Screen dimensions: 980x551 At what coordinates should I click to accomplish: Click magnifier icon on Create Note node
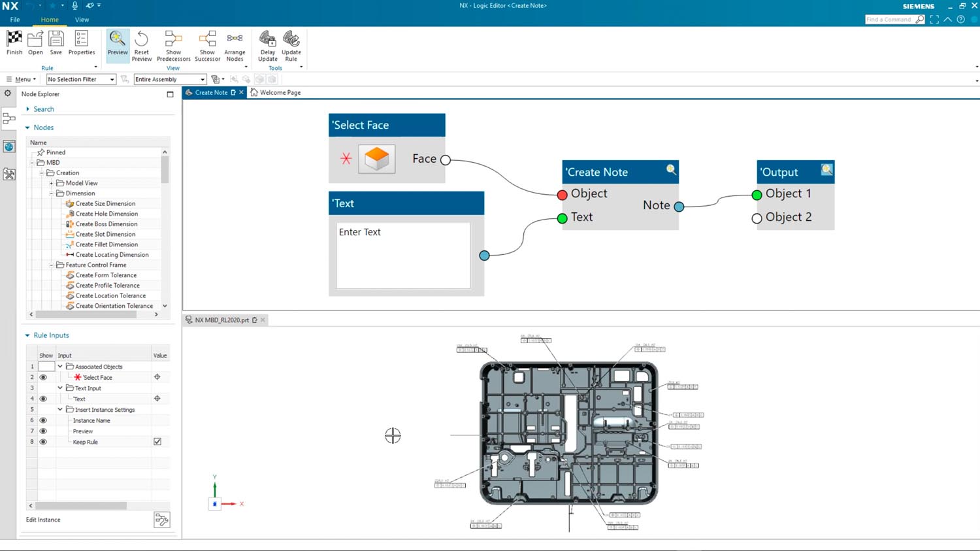(671, 170)
